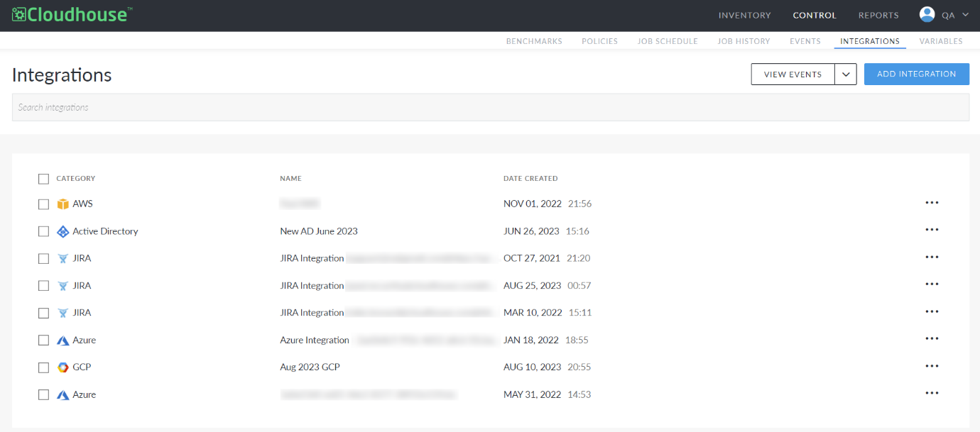Select the GCP integration checkbox

[x=43, y=367]
